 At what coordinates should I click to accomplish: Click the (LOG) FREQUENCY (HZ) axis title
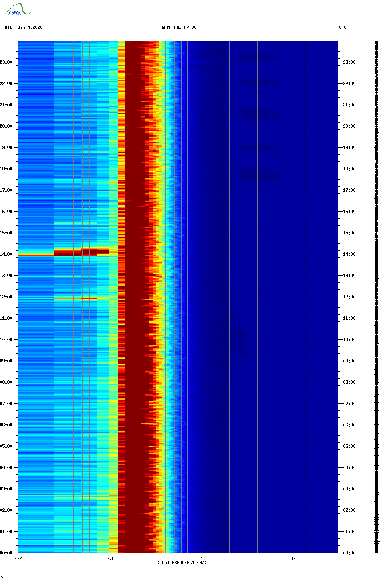click(182, 563)
